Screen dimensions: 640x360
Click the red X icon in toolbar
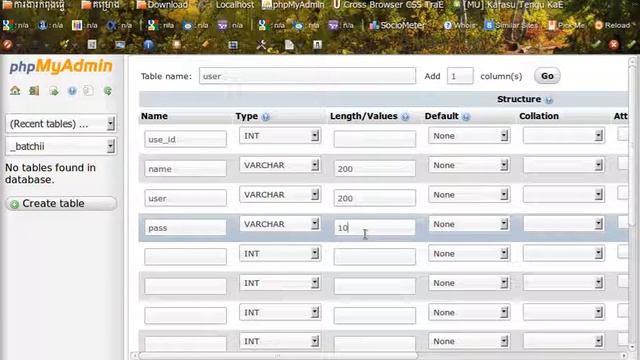pyautogui.click(x=613, y=44)
